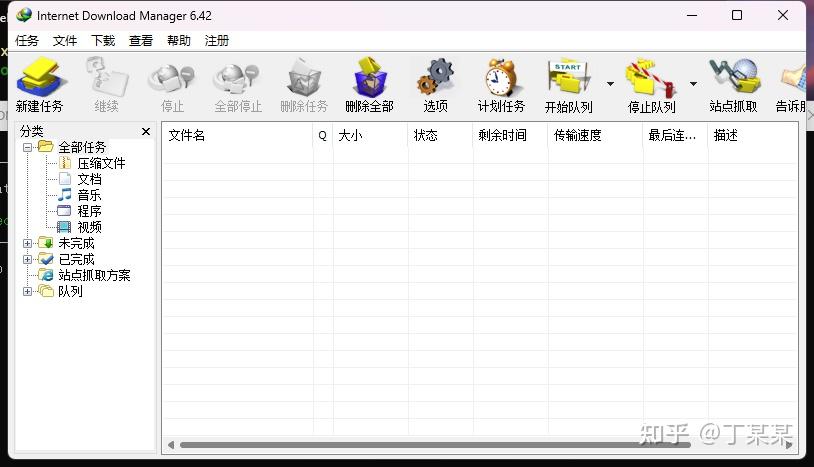Sort by the 大小 column header
Viewport: 814px width, 467px height.
pyautogui.click(x=371, y=135)
